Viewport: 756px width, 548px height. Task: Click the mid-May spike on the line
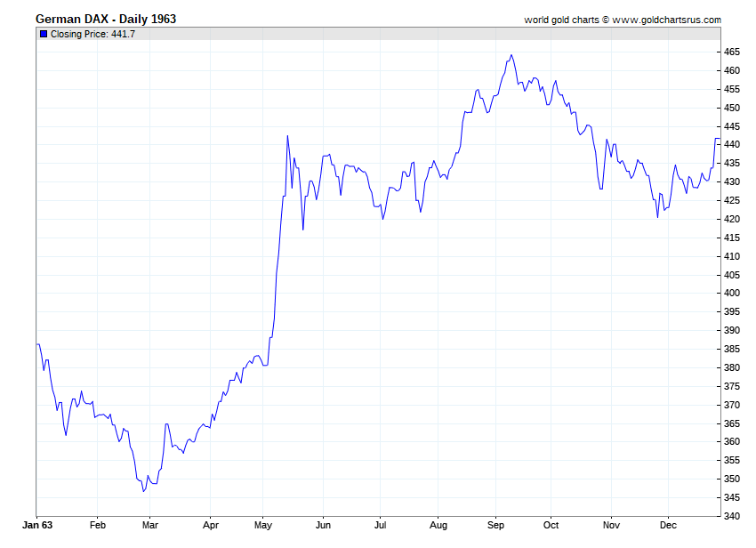tap(288, 136)
